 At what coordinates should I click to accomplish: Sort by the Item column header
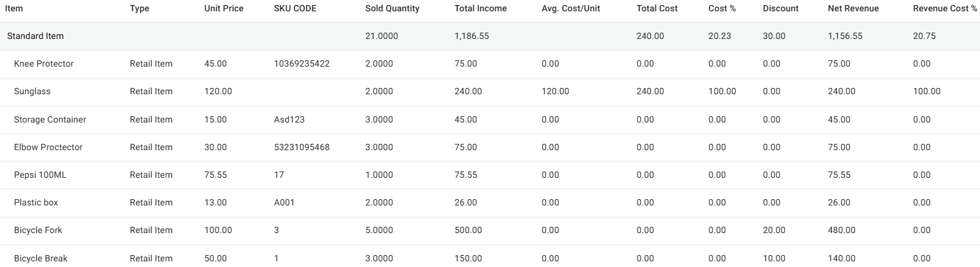coord(14,9)
